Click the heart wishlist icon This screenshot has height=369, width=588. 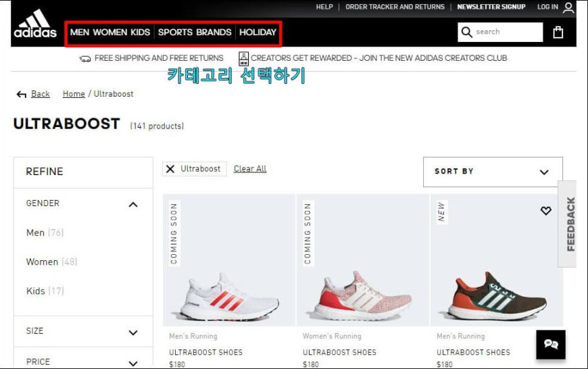pos(546,211)
